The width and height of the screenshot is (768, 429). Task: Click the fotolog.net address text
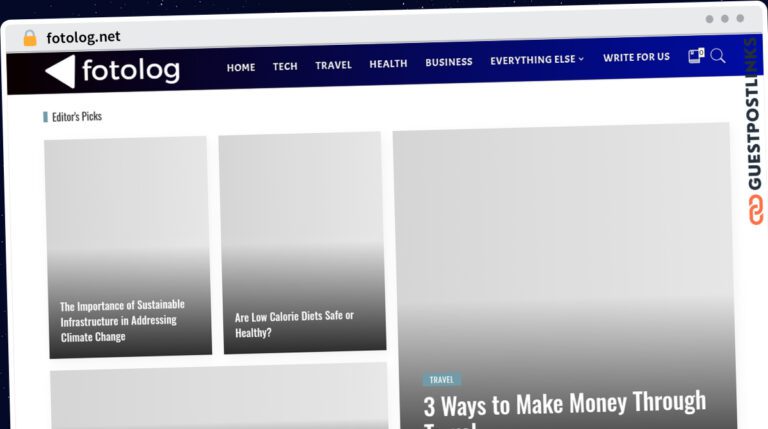pyautogui.click(x=83, y=37)
